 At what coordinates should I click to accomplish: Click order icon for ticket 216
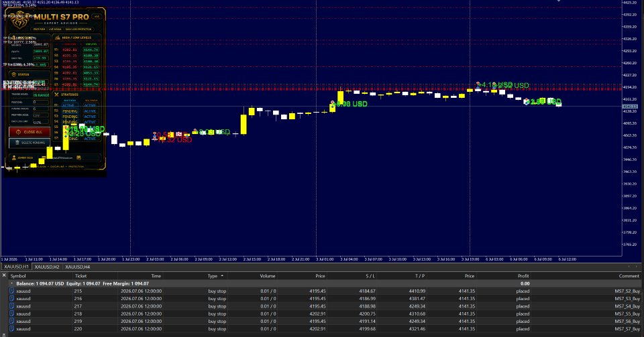pyautogui.click(x=12, y=298)
